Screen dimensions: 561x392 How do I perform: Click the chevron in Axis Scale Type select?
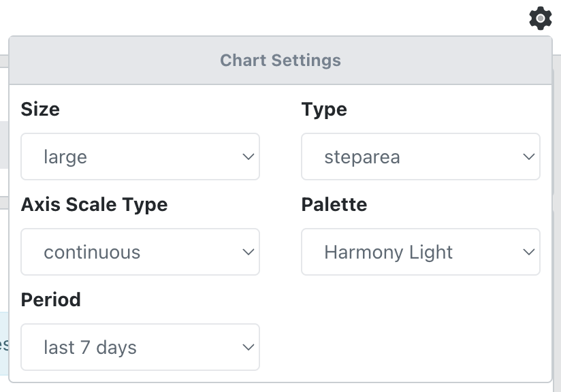point(248,252)
